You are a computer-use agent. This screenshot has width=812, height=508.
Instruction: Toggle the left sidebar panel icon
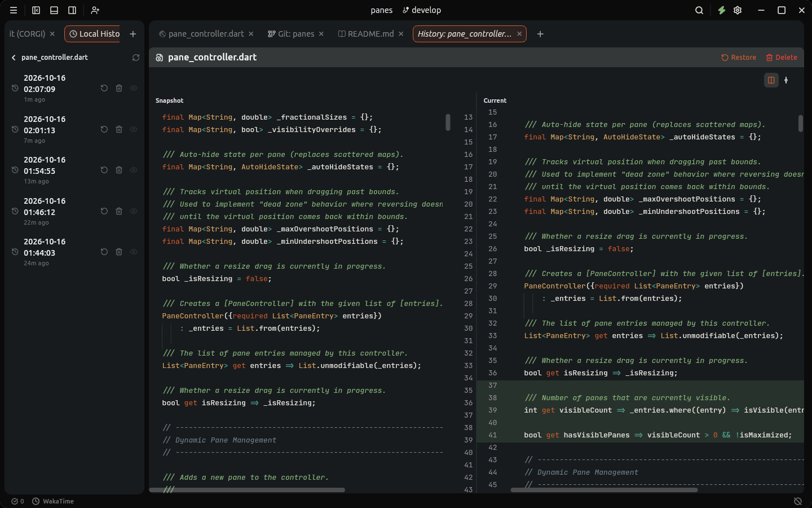36,10
